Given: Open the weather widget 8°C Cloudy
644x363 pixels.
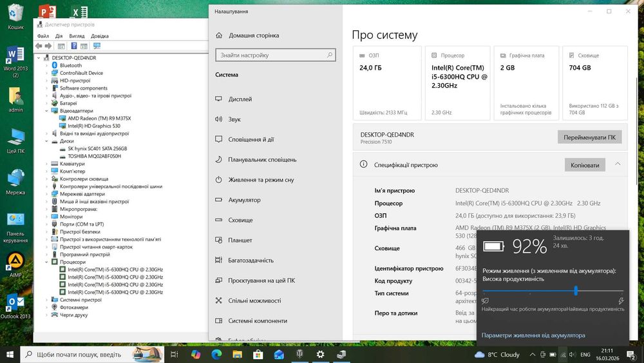Looking at the screenshot, I should [x=497, y=355].
